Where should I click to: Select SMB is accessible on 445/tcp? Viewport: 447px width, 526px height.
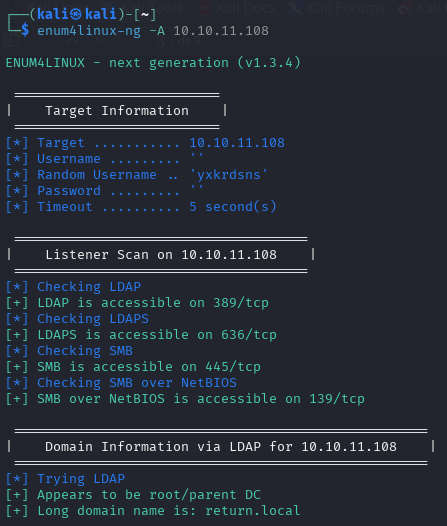click(133, 367)
